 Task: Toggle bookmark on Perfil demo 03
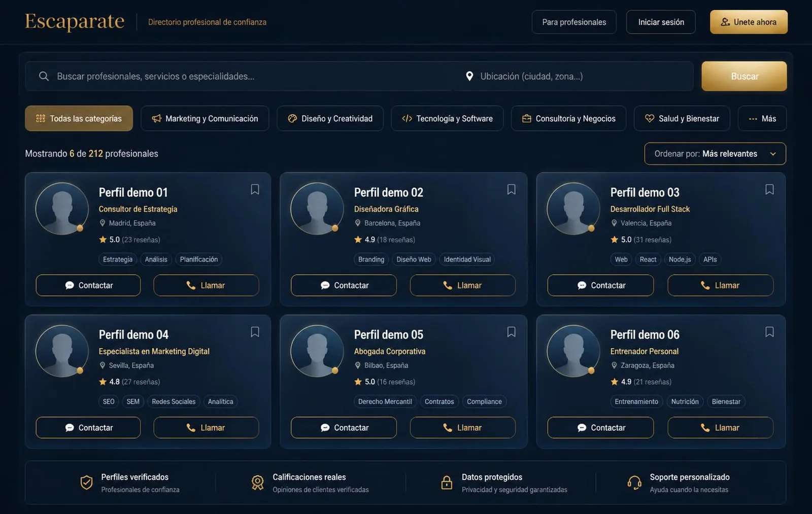[x=769, y=189]
